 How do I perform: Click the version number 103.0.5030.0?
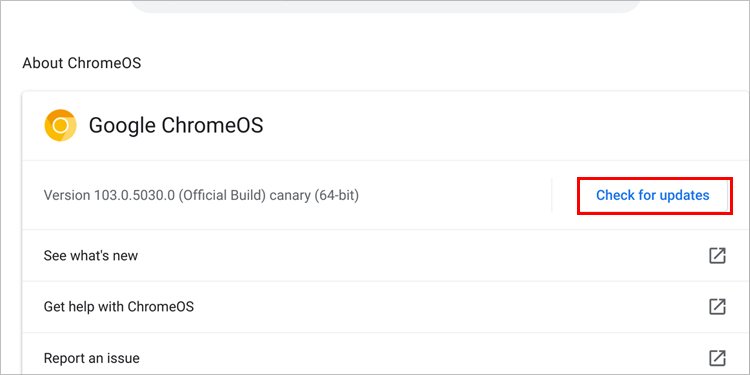134,195
